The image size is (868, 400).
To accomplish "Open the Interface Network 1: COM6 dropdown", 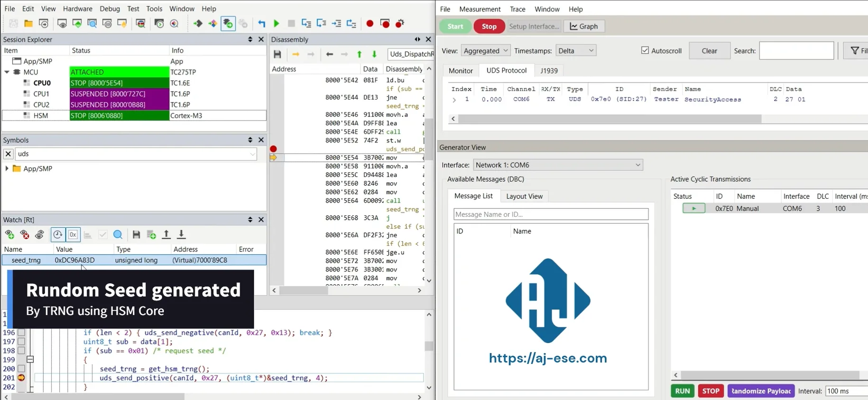I will pyautogui.click(x=558, y=165).
